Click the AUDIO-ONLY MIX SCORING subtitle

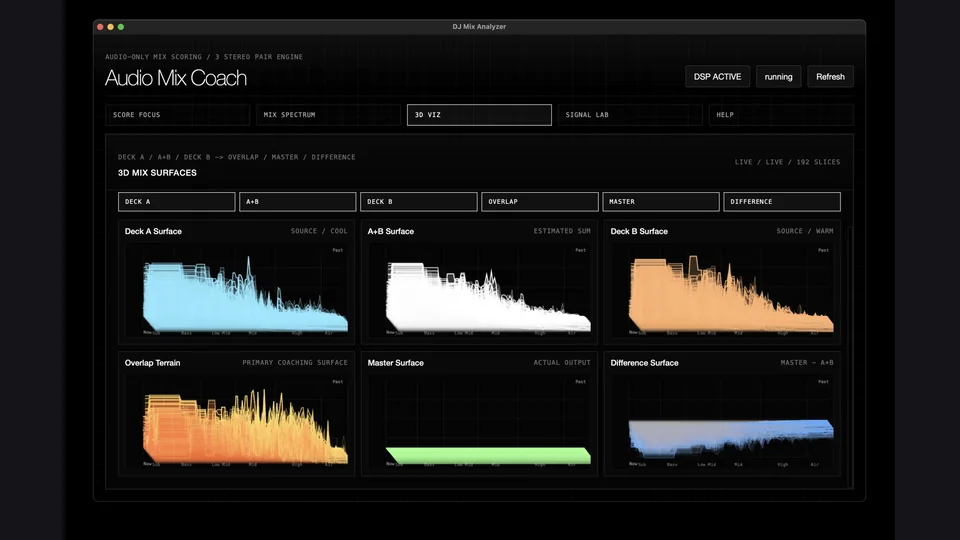204,57
